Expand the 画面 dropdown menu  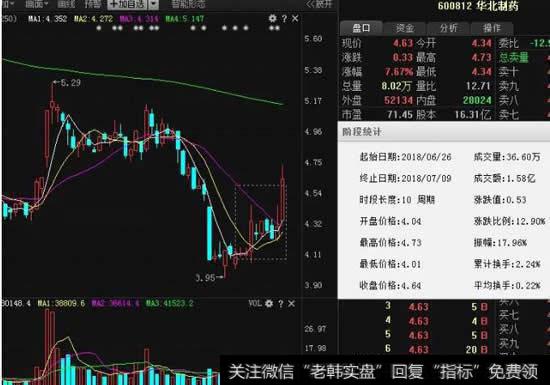click(36, 4)
